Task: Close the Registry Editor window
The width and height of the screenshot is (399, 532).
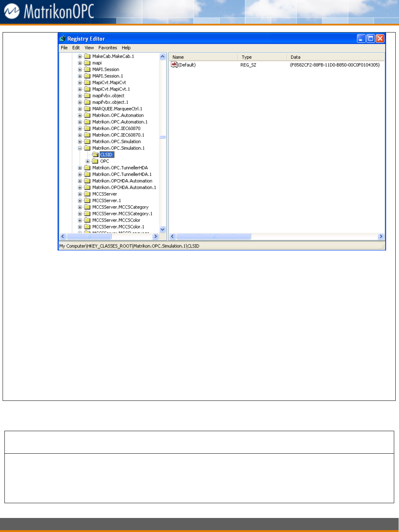Action: [380, 38]
